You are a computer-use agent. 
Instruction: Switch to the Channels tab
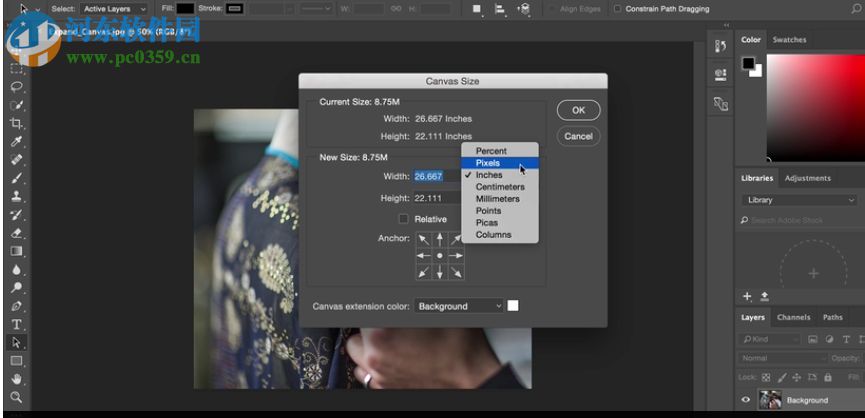[x=793, y=317]
